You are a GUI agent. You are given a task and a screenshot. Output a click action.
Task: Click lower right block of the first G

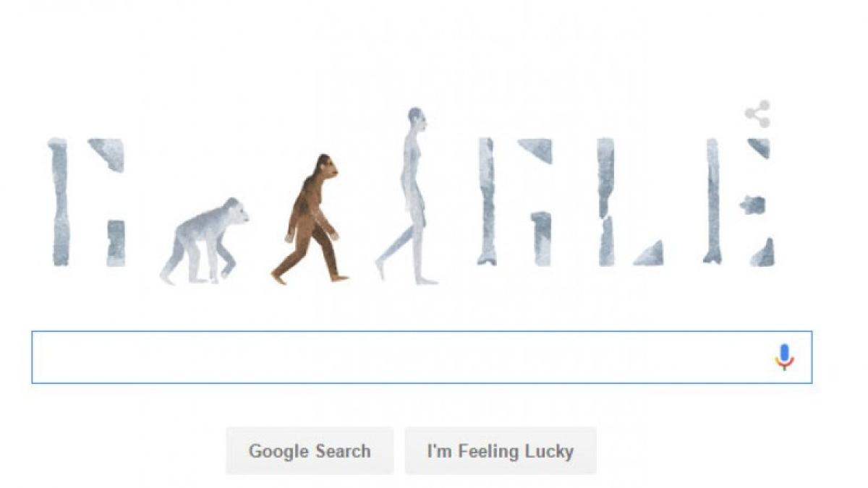click(116, 243)
